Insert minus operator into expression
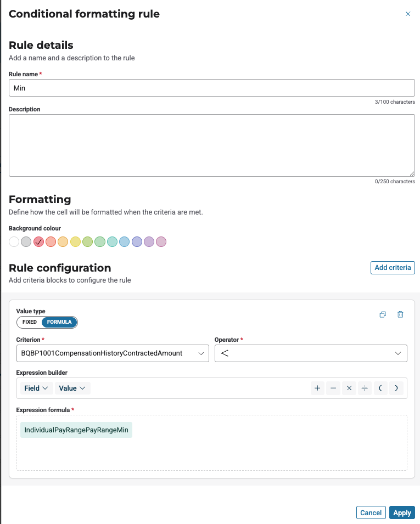This screenshot has height=524, width=420. pyautogui.click(x=333, y=388)
